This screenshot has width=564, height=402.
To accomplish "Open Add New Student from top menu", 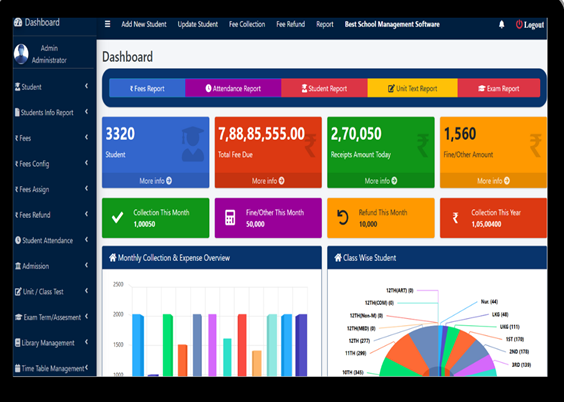I will [144, 24].
